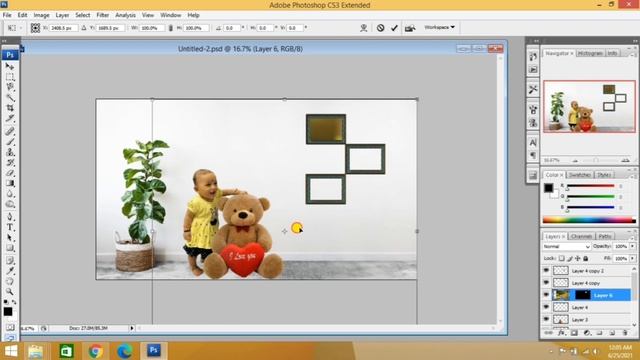The height and width of the screenshot is (360, 640).
Task: Open the status bar info arrow
Action: (x=131, y=328)
